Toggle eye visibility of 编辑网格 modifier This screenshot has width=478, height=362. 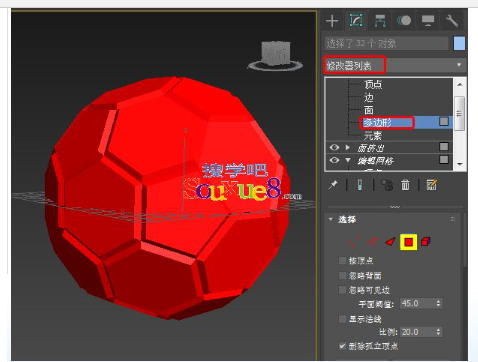[334, 160]
